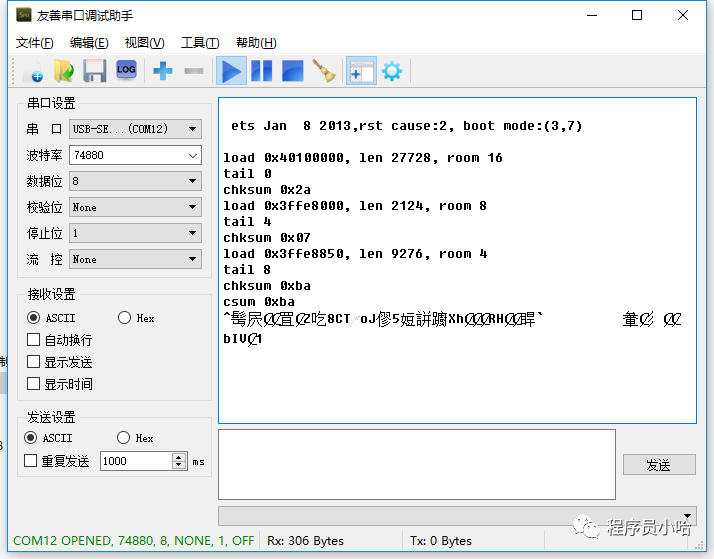Click the broom clear icon
Viewport: 714px width, 559px height.
[323, 71]
